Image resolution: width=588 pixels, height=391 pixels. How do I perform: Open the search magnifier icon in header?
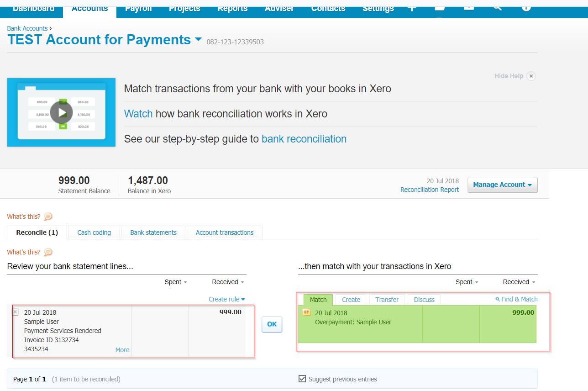[x=497, y=6]
